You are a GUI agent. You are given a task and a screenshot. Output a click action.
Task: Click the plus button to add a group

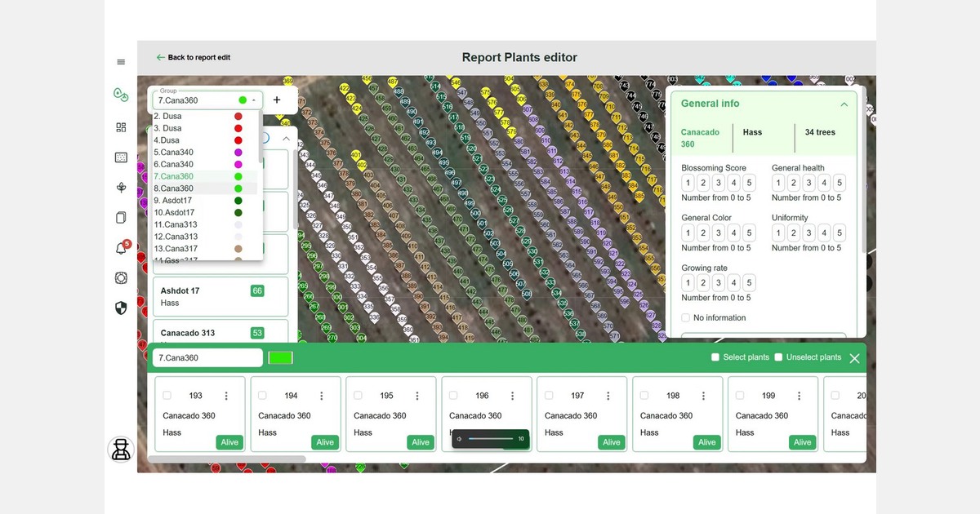pos(277,99)
